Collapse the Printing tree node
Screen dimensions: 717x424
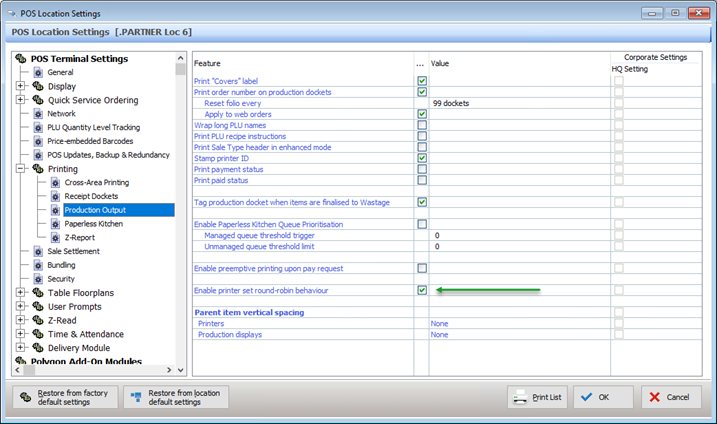[20, 169]
